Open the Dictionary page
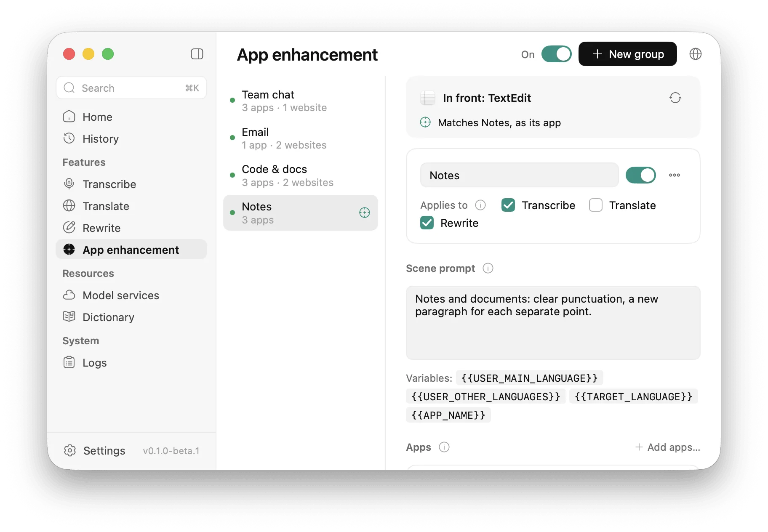768x532 pixels. click(131, 317)
